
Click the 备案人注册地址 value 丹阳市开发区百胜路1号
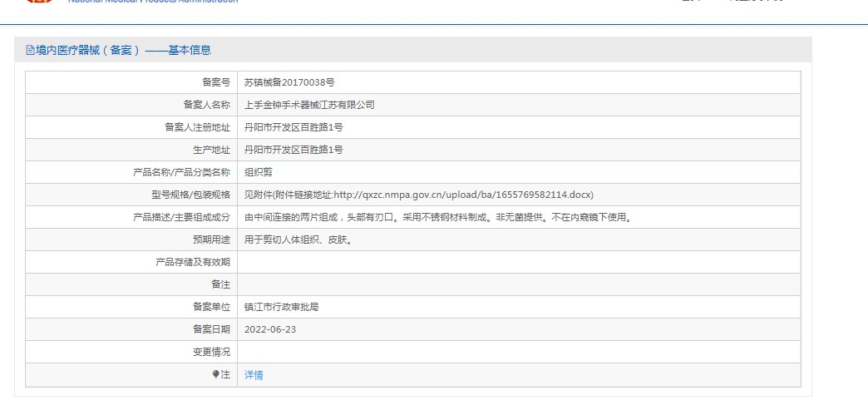293,127
